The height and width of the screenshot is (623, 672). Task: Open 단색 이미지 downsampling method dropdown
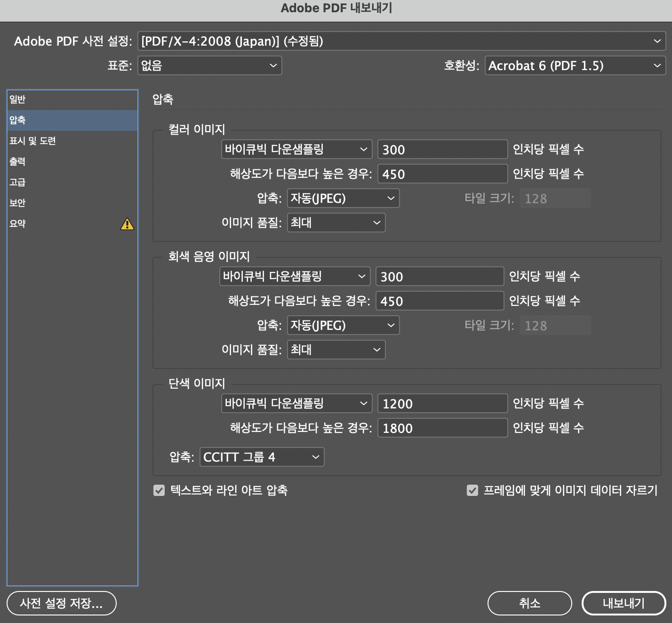pos(296,403)
